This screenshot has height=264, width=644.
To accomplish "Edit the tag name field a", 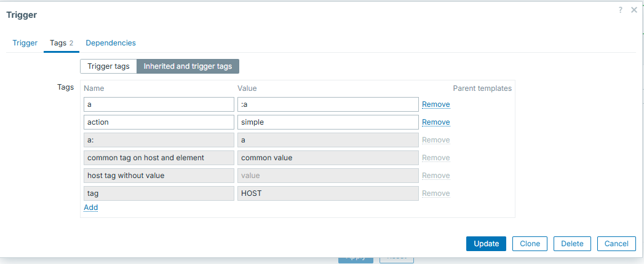I will 159,104.
